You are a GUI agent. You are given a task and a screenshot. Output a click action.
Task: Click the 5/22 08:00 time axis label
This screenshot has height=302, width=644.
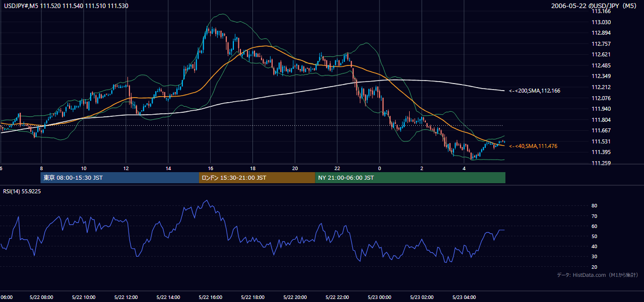click(x=42, y=297)
